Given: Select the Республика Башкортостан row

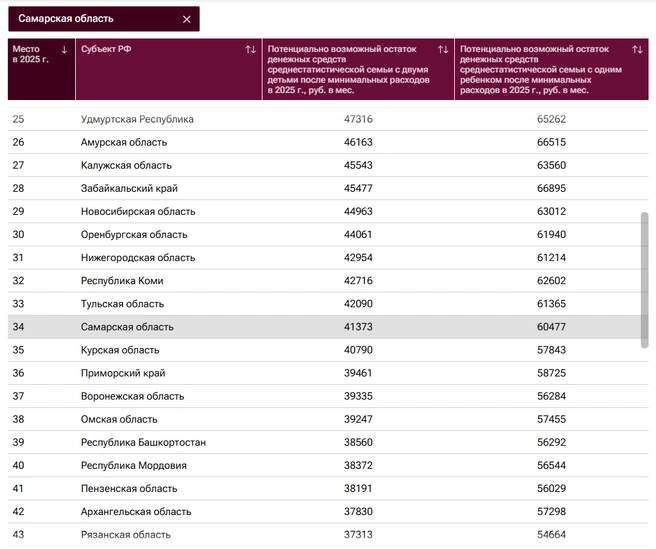Looking at the screenshot, I should (x=328, y=442).
